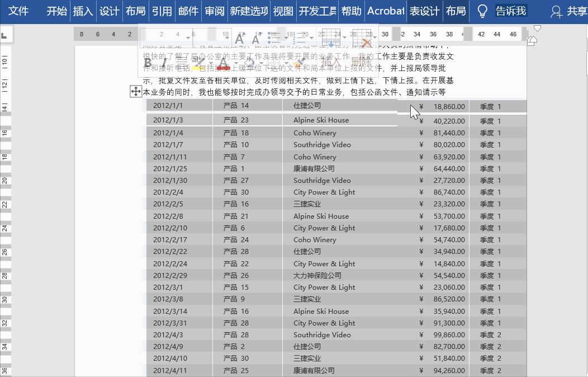
Task: Click the red X delete icon
Action: tap(366, 40)
